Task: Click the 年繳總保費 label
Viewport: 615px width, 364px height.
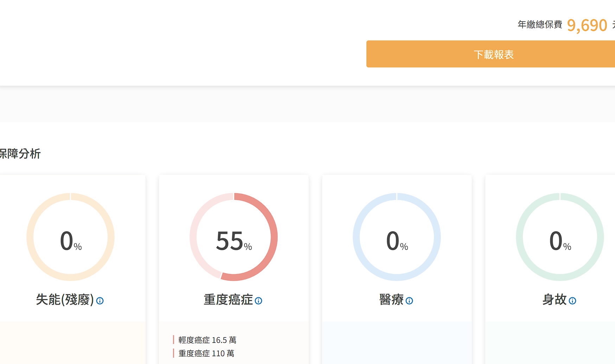Action: tap(540, 25)
